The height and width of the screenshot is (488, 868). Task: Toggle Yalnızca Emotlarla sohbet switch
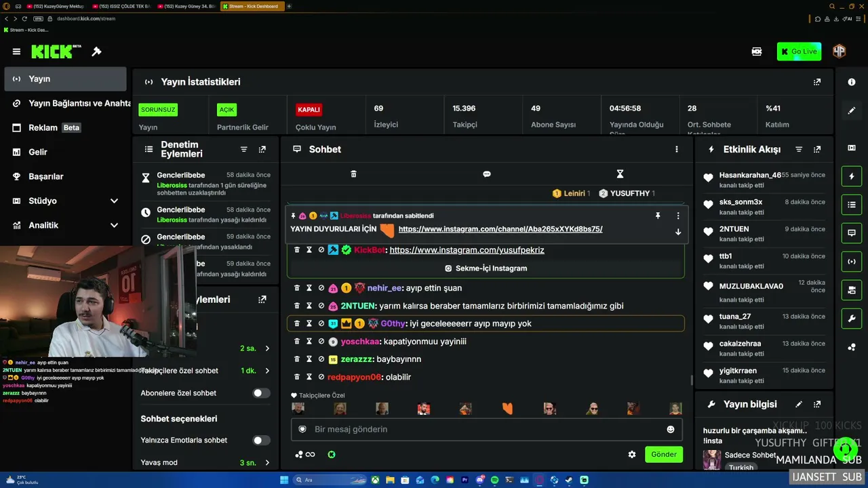click(261, 441)
